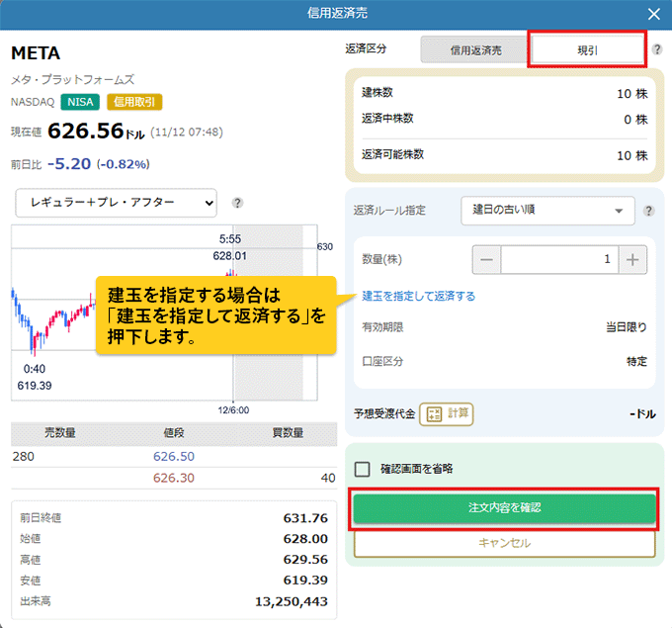Viewport: 672px width, 628px height.
Task: Click the 信用取引 badge
Action: 133,101
